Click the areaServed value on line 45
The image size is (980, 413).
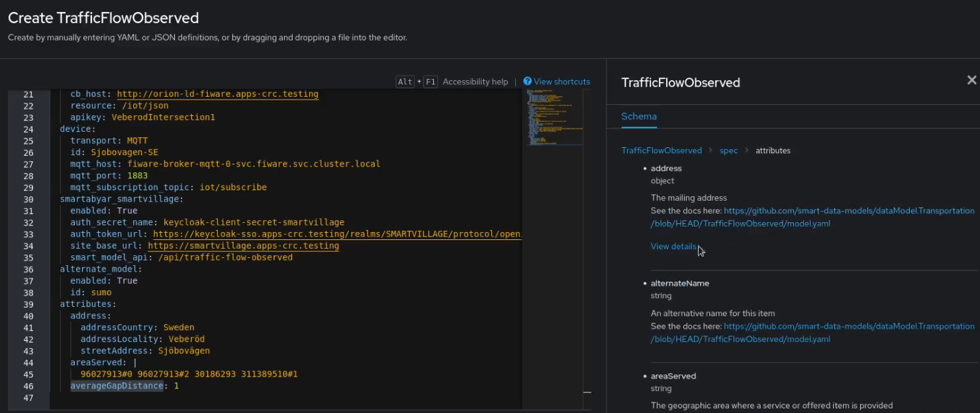189,374
